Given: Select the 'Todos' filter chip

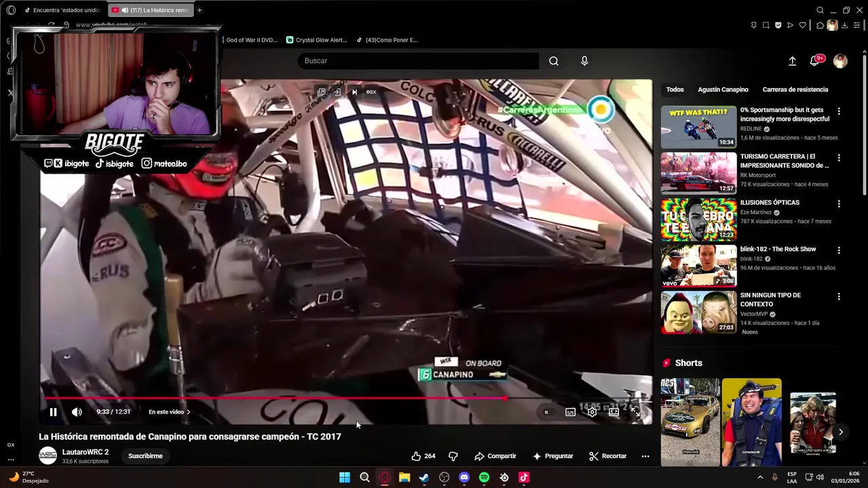Looking at the screenshot, I should (675, 89).
